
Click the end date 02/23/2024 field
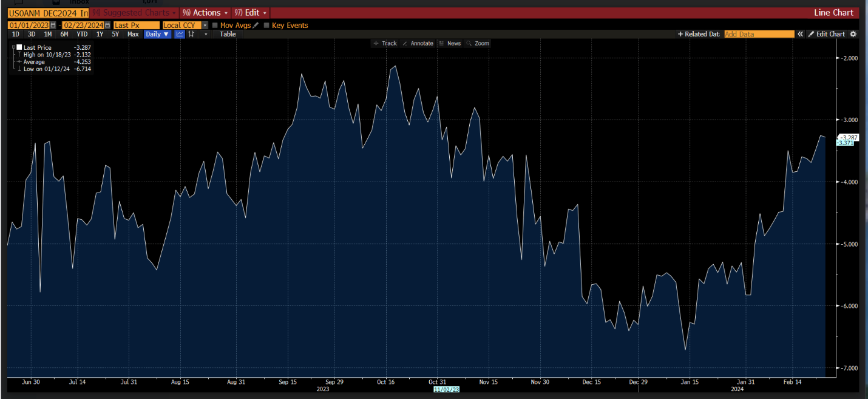(83, 26)
